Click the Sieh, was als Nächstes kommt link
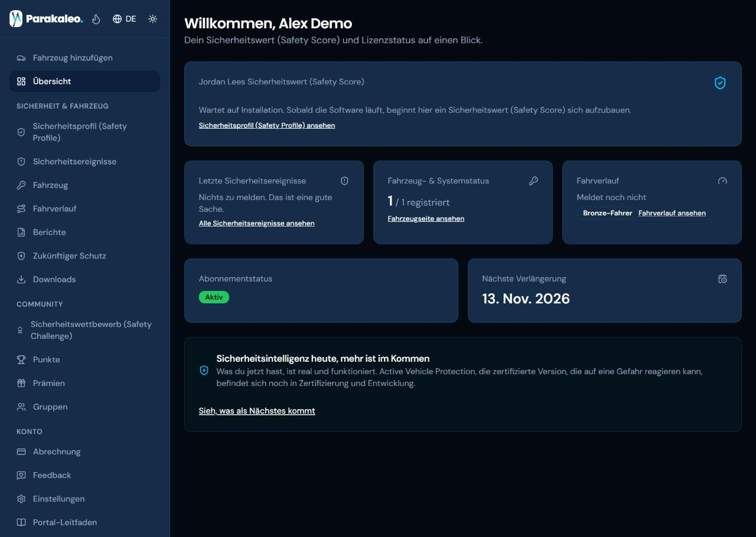 (x=257, y=411)
